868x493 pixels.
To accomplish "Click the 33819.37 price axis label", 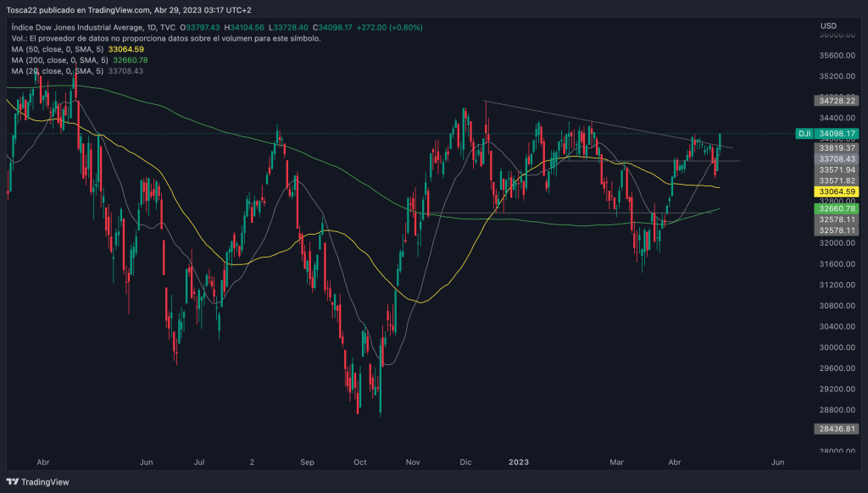I will (837, 147).
